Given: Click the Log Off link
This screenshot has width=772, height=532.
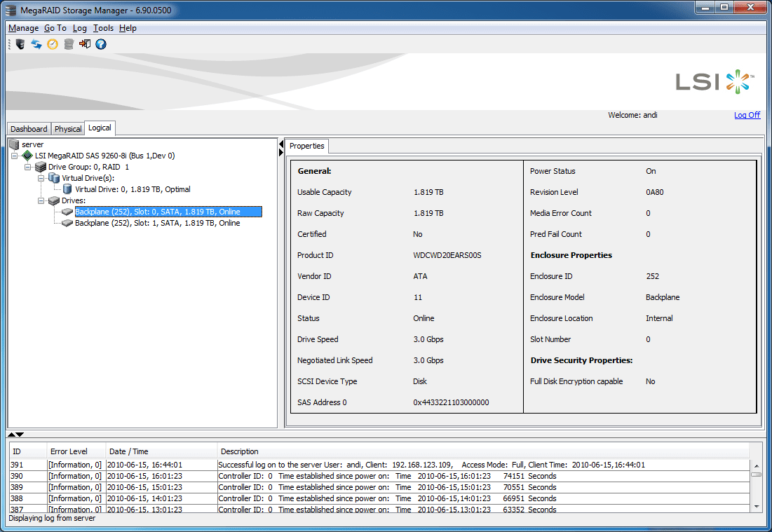Looking at the screenshot, I should click(747, 115).
